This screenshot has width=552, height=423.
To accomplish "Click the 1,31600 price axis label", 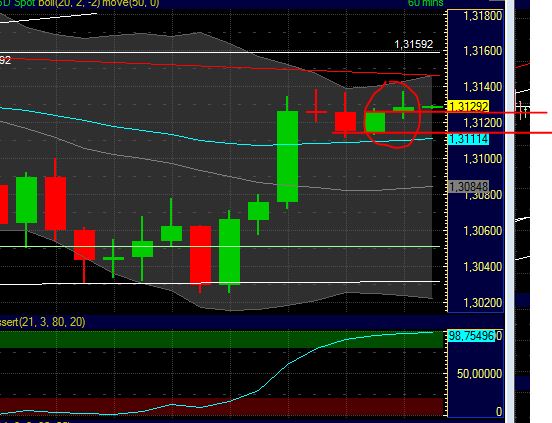I will click(x=482, y=51).
